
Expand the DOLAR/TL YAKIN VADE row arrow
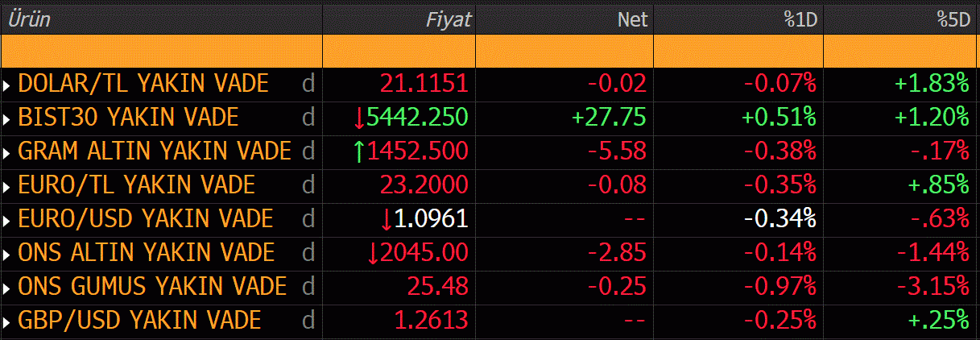tap(7, 84)
